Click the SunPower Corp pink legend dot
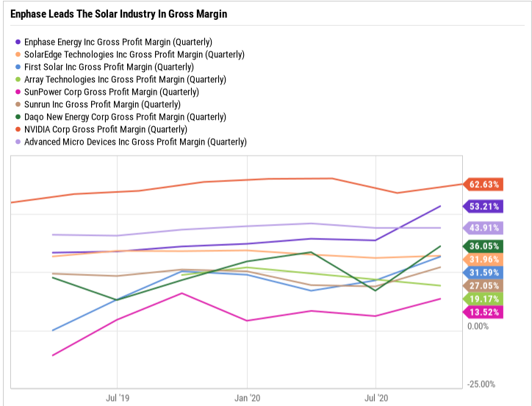This screenshot has height=406, width=532. tap(18, 92)
